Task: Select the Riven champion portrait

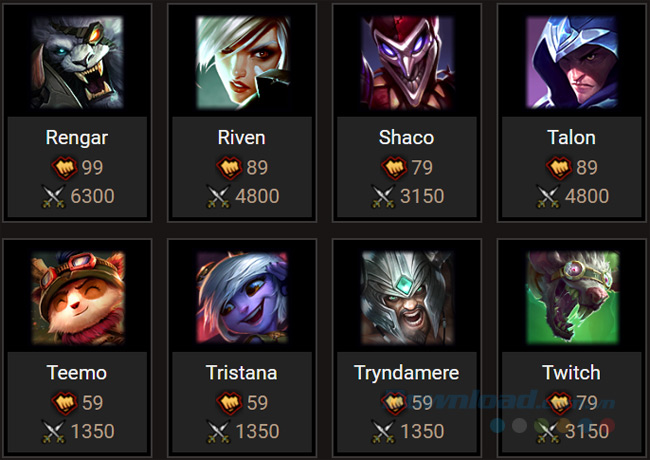Action: pyautogui.click(x=242, y=62)
